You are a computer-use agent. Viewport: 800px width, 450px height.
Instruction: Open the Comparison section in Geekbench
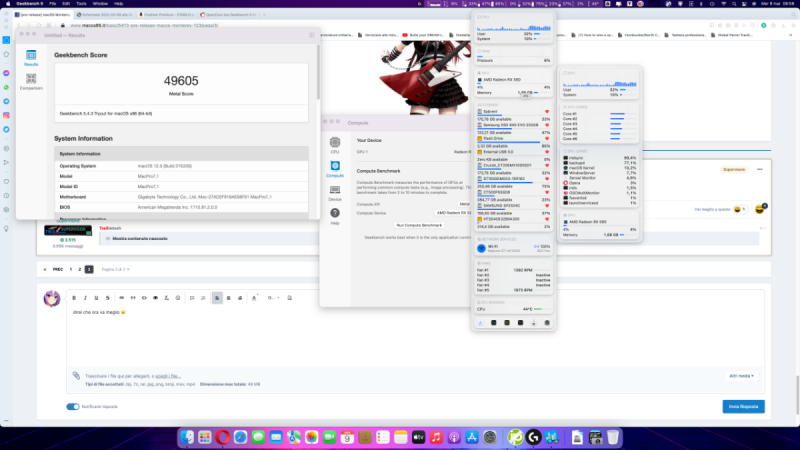click(30, 82)
